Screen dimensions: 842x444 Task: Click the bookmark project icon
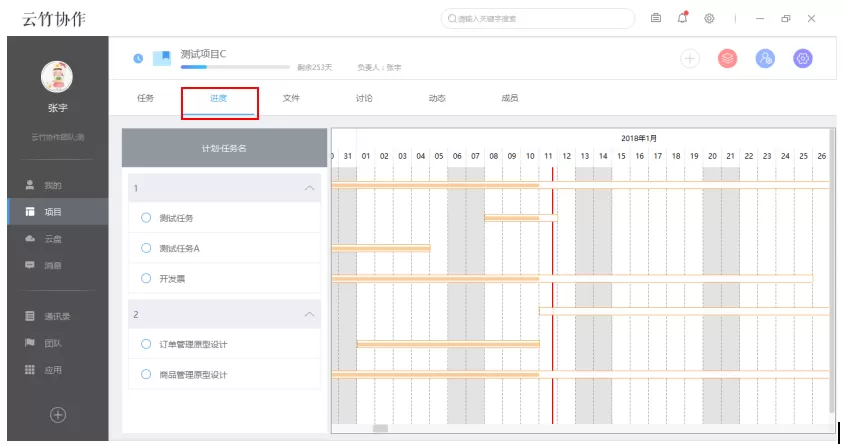click(162, 57)
